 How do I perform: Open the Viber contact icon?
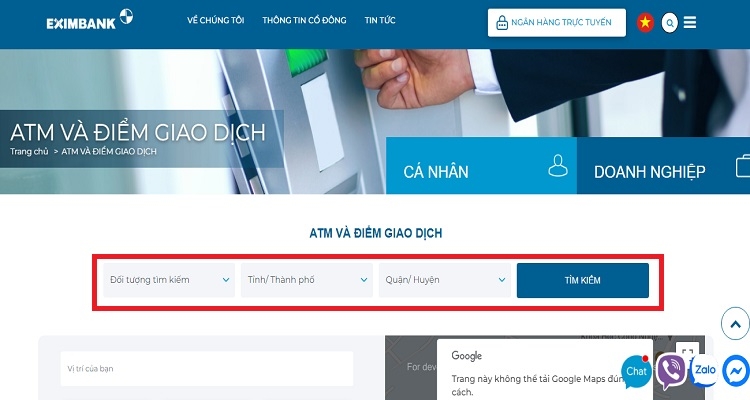671,371
